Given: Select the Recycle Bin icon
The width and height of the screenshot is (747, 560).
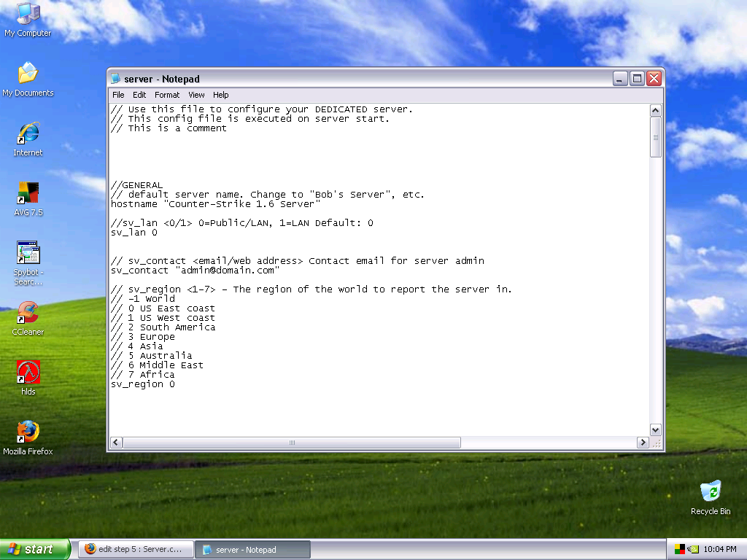Looking at the screenshot, I should [x=711, y=498].
